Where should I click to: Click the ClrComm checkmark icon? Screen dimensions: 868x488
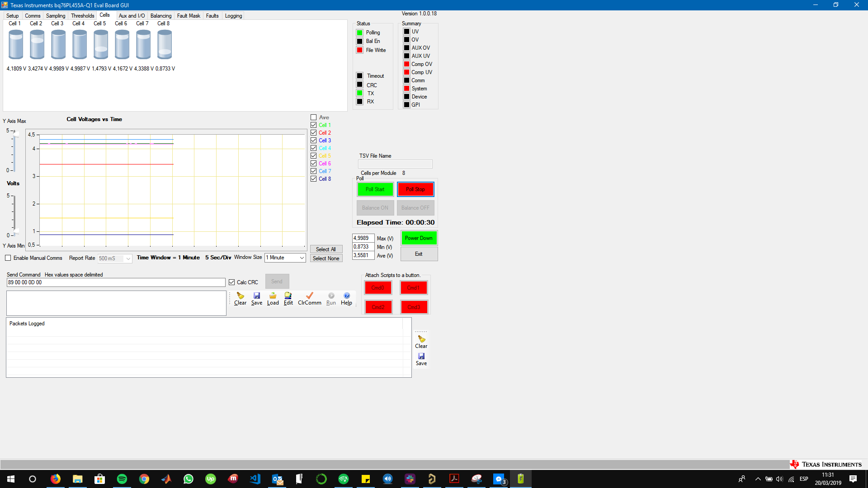pos(310,296)
